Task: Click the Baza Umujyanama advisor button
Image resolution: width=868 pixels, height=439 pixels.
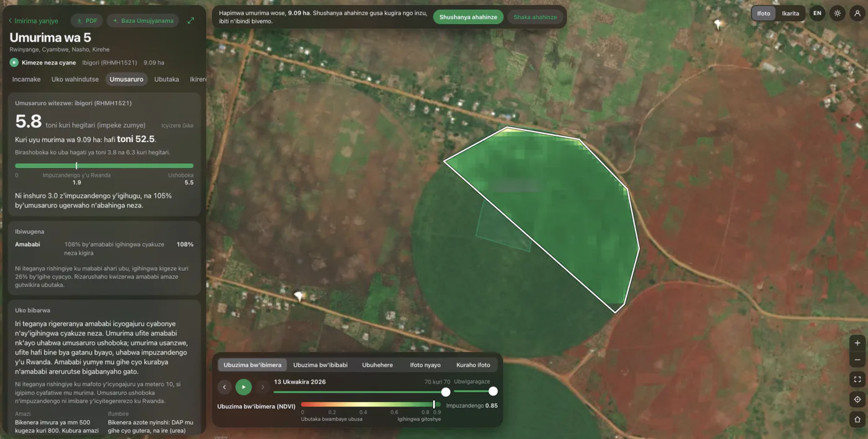Action: 143,20
